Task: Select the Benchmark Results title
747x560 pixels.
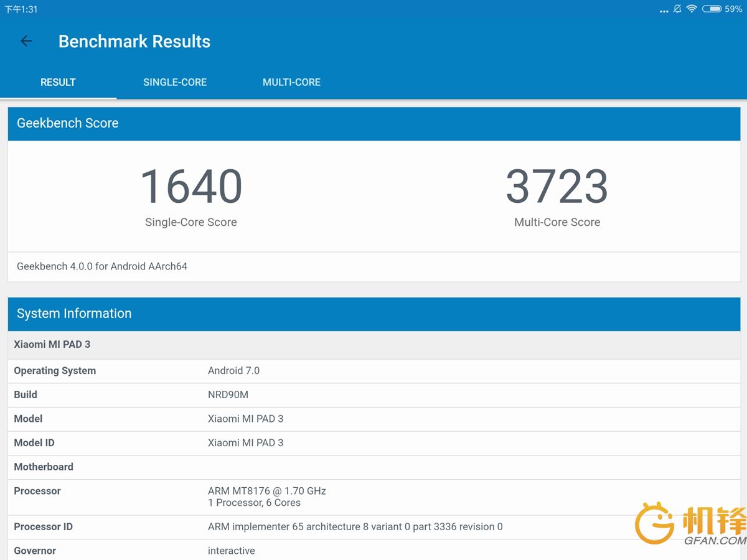Action: 134,42
